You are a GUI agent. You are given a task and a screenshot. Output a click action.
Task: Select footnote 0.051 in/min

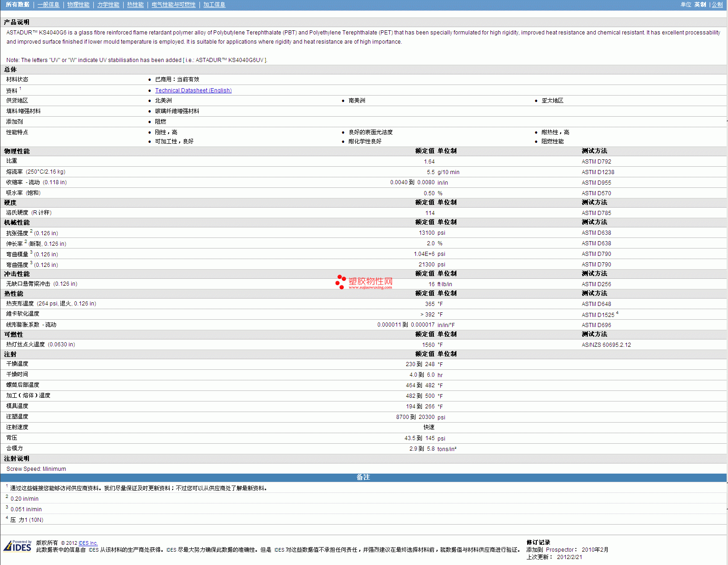26,509
